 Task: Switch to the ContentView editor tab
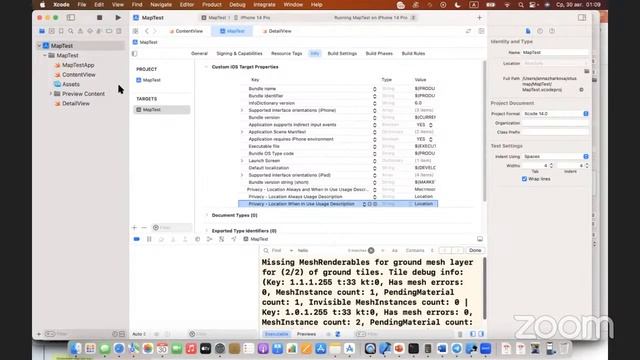tap(186, 31)
